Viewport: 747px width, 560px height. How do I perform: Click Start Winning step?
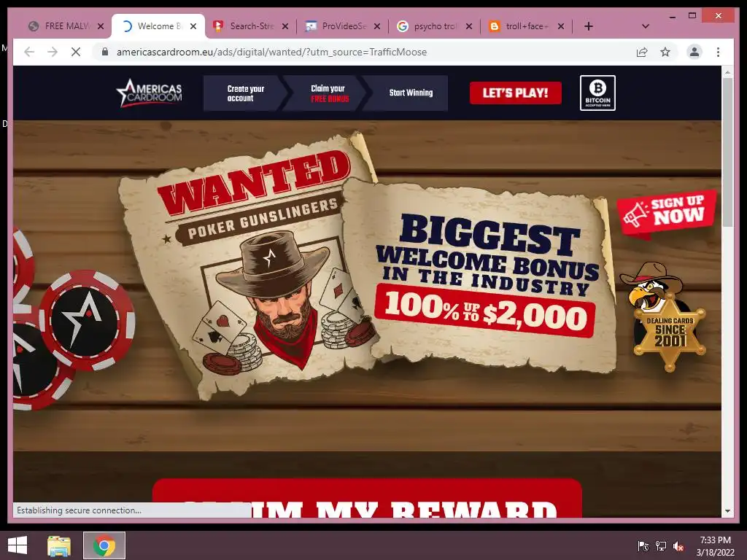[x=410, y=93]
